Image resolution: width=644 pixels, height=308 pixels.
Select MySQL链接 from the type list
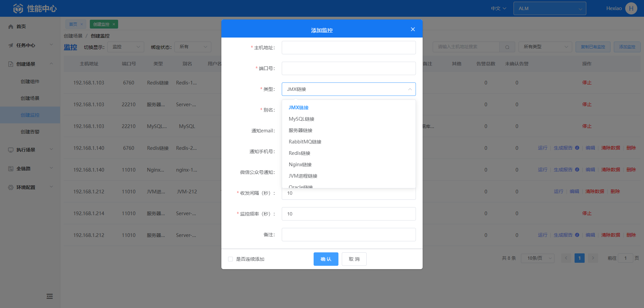[301, 119]
